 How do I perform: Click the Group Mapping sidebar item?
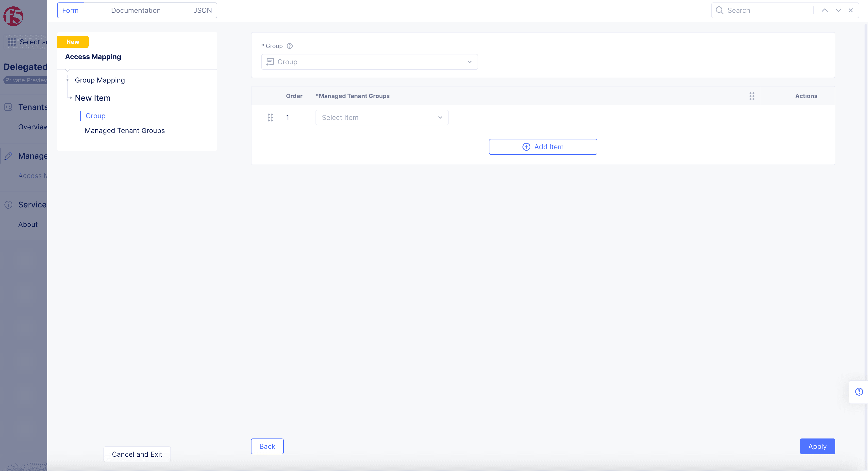pyautogui.click(x=100, y=80)
